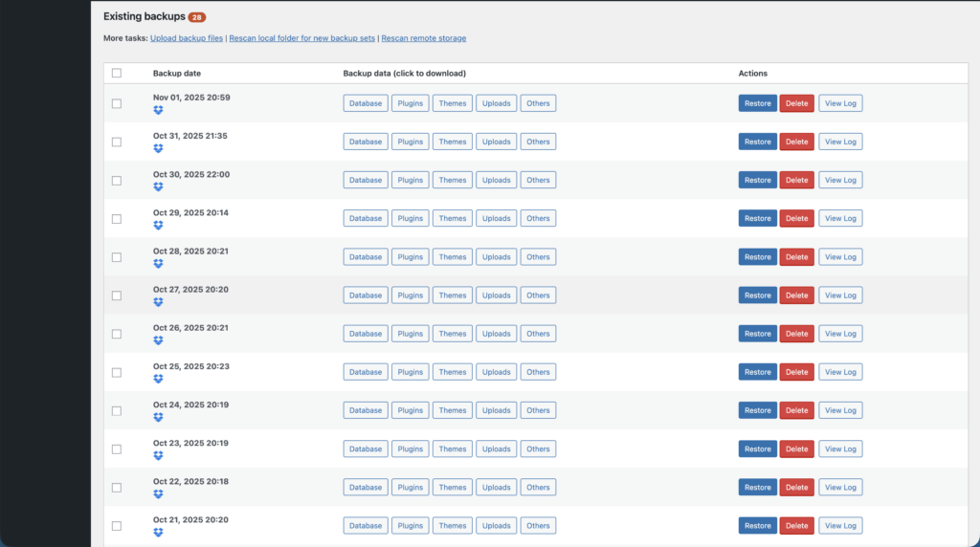Click Dropbox icon under Oct 31, 2025 backup

click(x=158, y=149)
